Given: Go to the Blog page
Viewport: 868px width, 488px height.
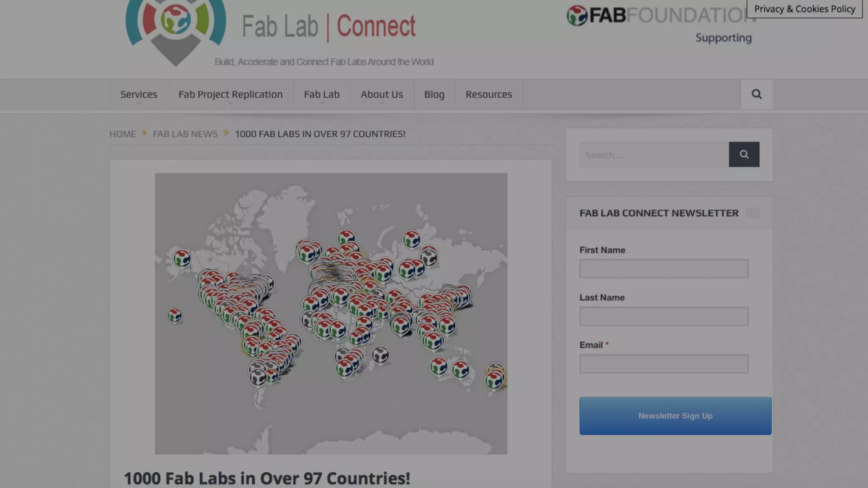Looking at the screenshot, I should (434, 94).
